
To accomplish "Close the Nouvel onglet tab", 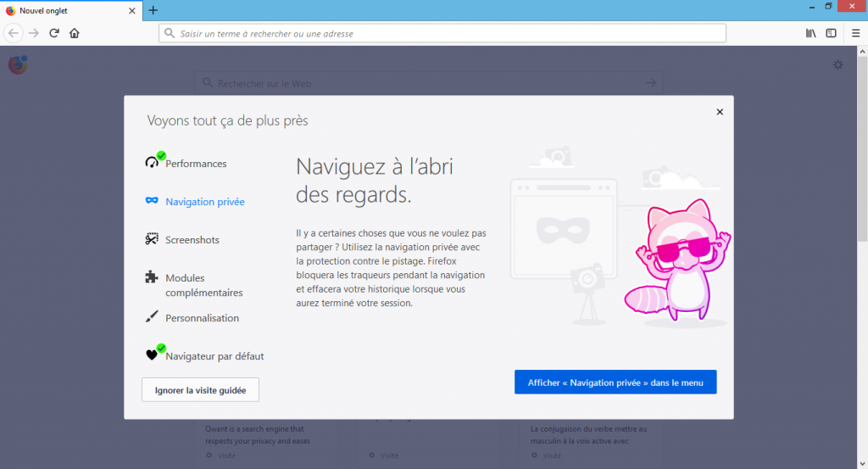I will [x=131, y=10].
